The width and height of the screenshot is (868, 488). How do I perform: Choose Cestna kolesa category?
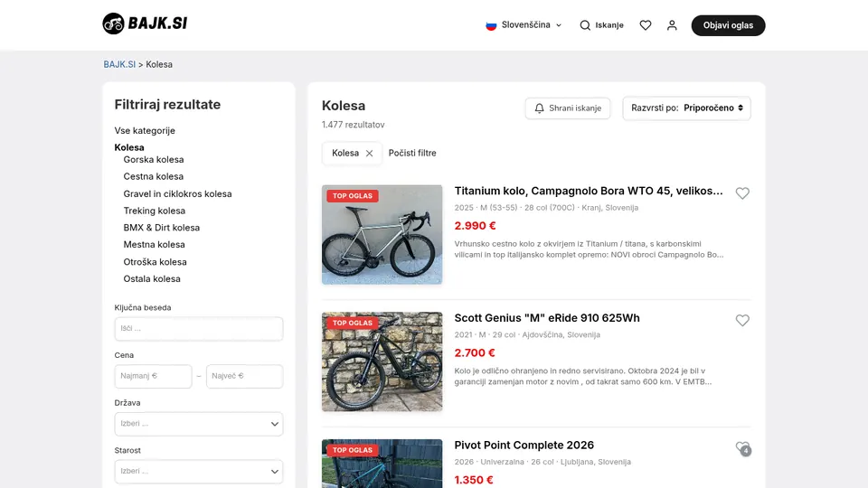point(154,176)
